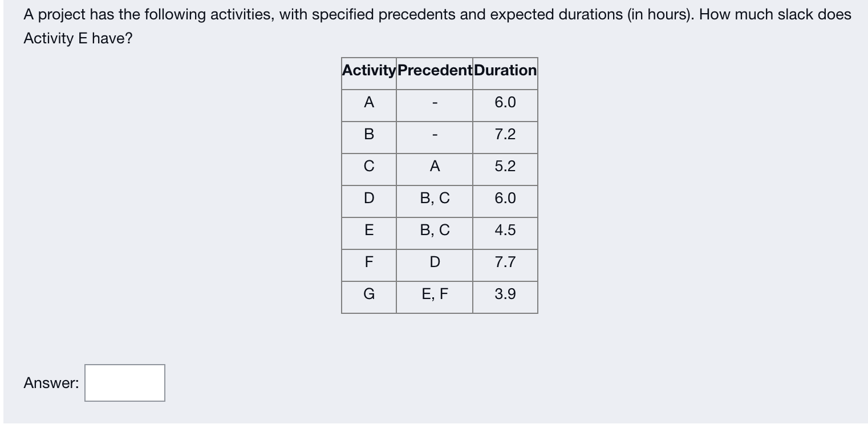Select the Activity G row
Viewport: 868px width, 428px height.
368,294
